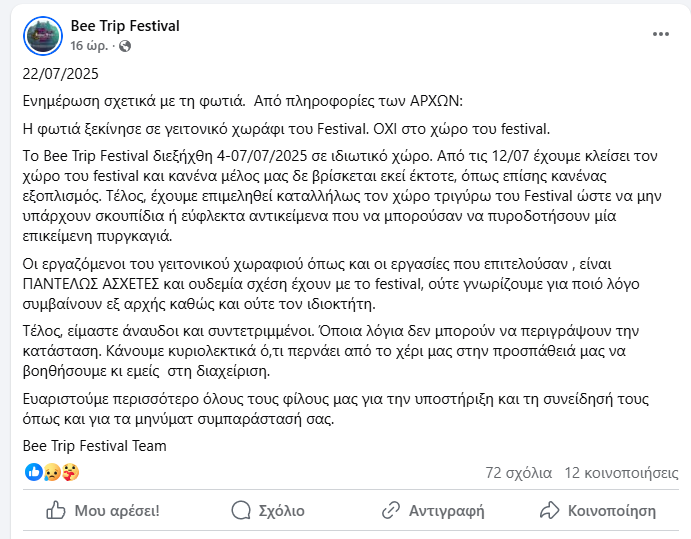
Task: Click the Κοινοποίηση share arrow icon
Action: pyautogui.click(x=549, y=511)
